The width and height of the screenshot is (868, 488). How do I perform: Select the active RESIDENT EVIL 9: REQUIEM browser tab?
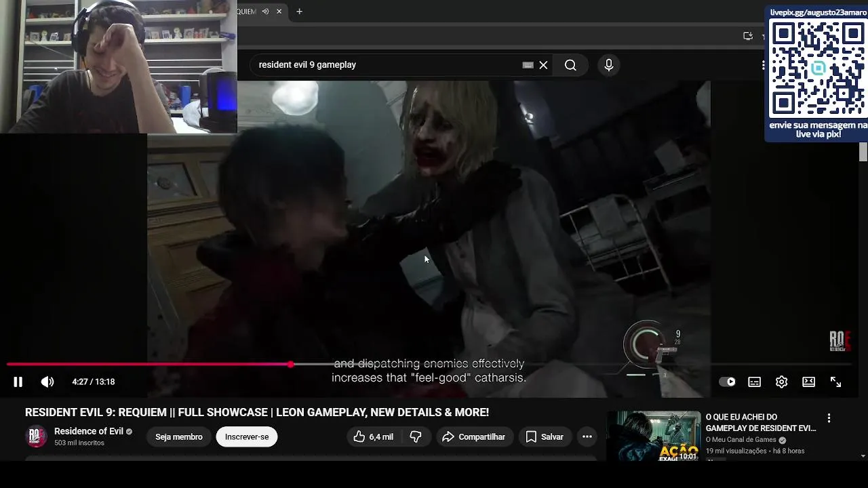(x=261, y=12)
